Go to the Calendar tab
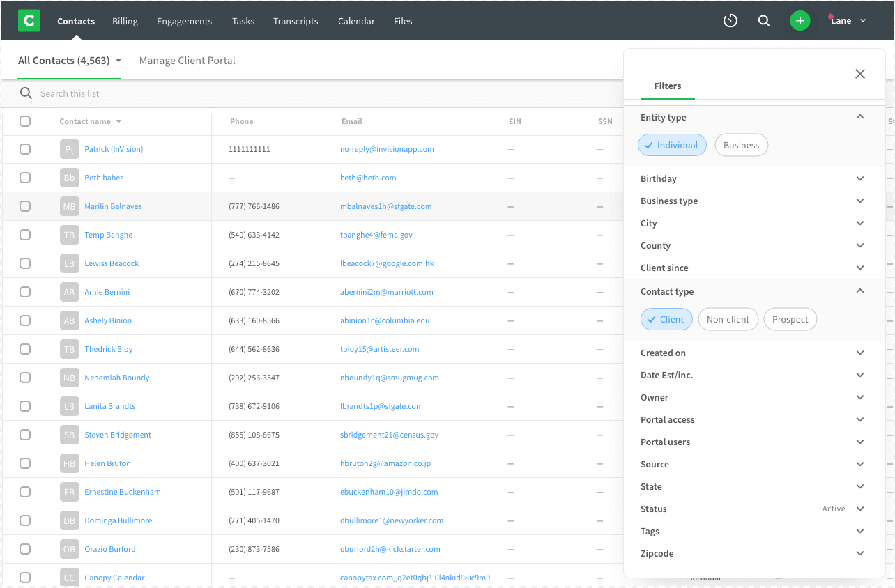The height and width of the screenshot is (588, 895). [356, 21]
